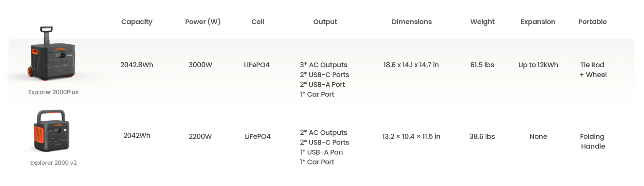Click the 61.5 lbs weight value
Image resolution: width=644 pixels, height=186 pixels.
482,65
